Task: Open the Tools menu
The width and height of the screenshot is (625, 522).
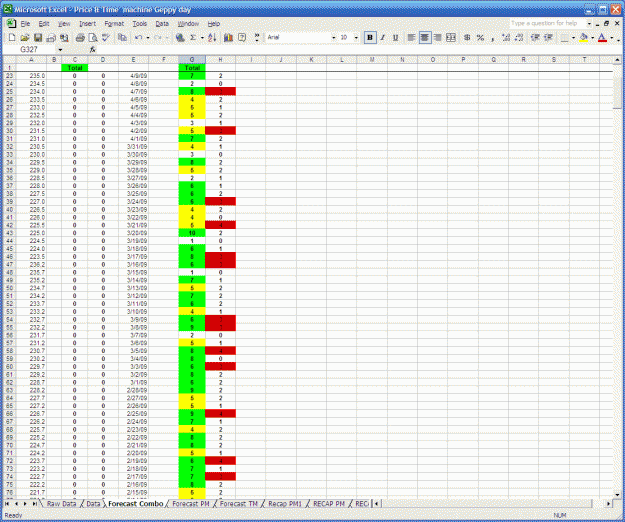Action: coord(140,24)
